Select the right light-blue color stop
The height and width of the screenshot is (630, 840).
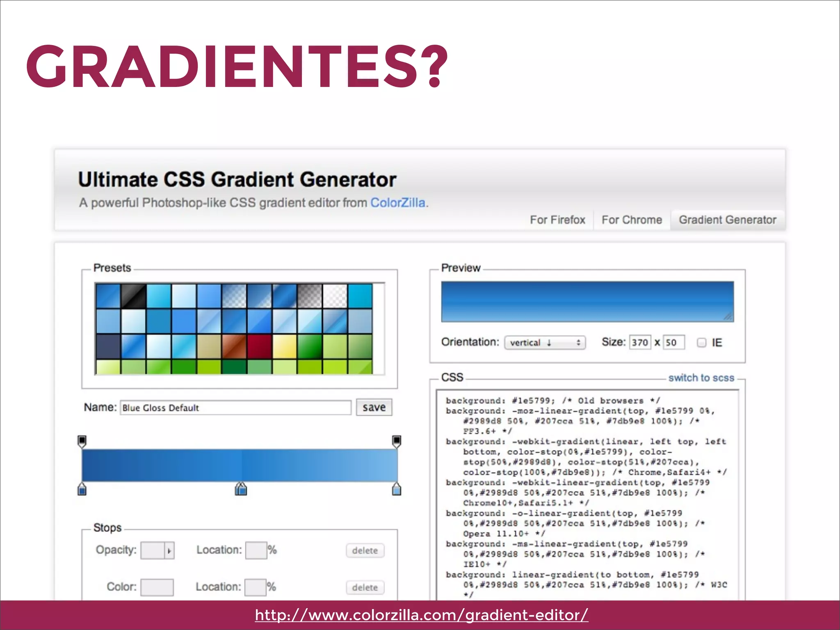pyautogui.click(x=397, y=489)
